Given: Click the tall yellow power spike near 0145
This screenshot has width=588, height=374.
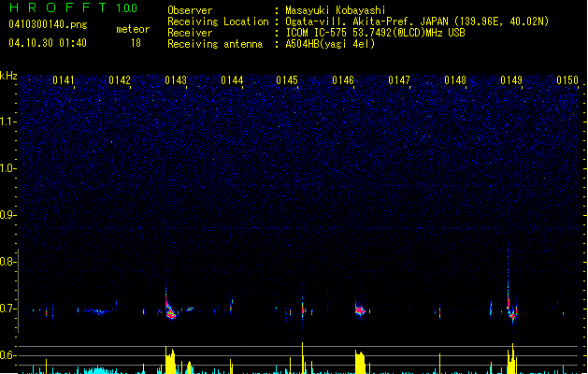Looking at the screenshot, I should click(x=302, y=357).
